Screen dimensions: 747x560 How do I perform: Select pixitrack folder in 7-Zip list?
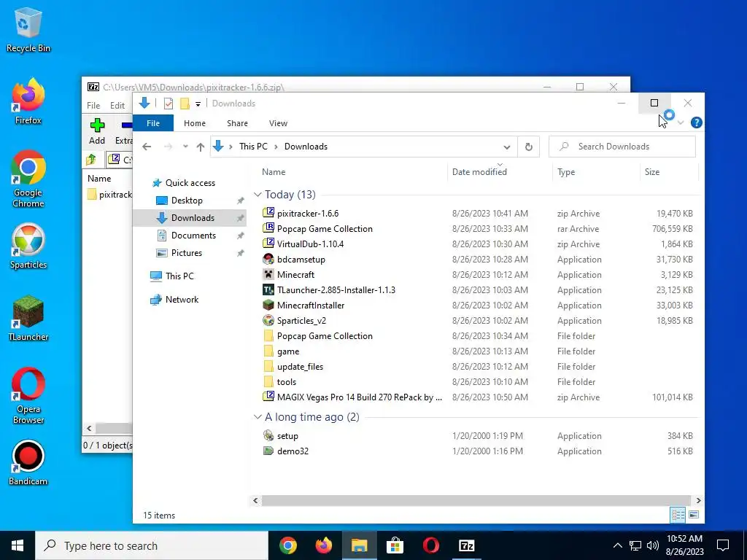(x=109, y=194)
